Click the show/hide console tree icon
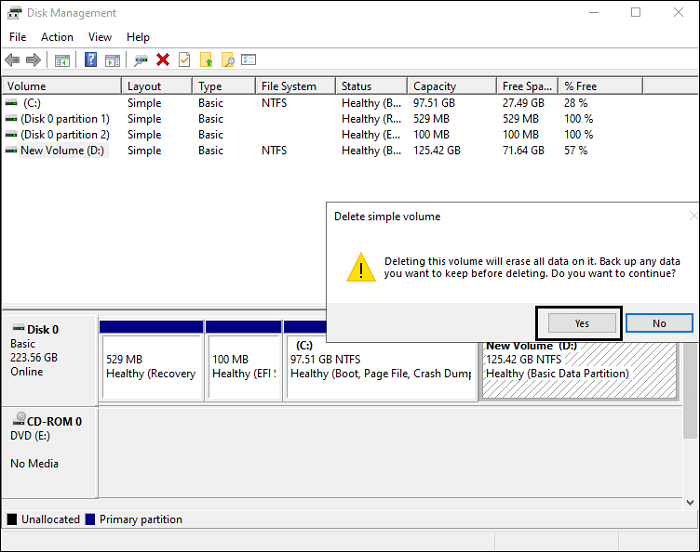700x552 pixels. click(62, 61)
